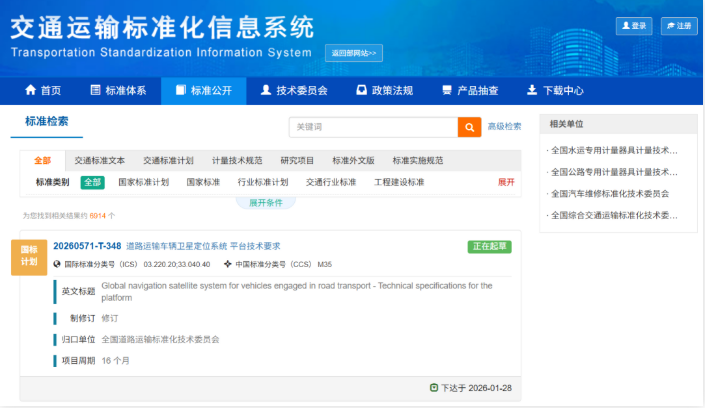Image resolution: width=705 pixels, height=408 pixels.
Task: Open the 技术委员会 navigation item
Action: coord(293,90)
